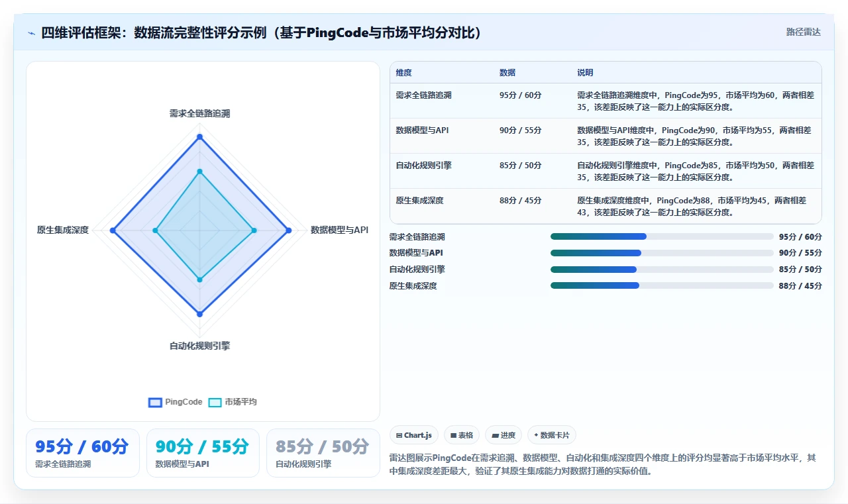Click PingCode data point on 原生集成深度 axis

pyautogui.click(x=113, y=230)
